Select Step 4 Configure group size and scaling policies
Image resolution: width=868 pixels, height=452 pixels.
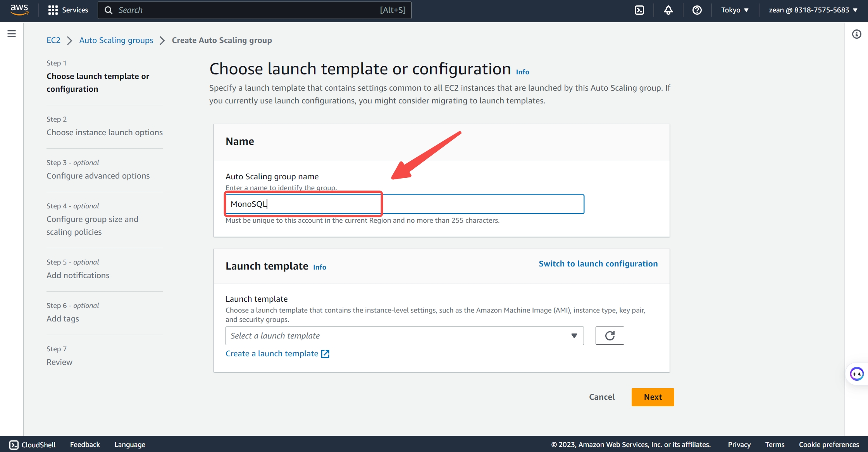click(92, 225)
